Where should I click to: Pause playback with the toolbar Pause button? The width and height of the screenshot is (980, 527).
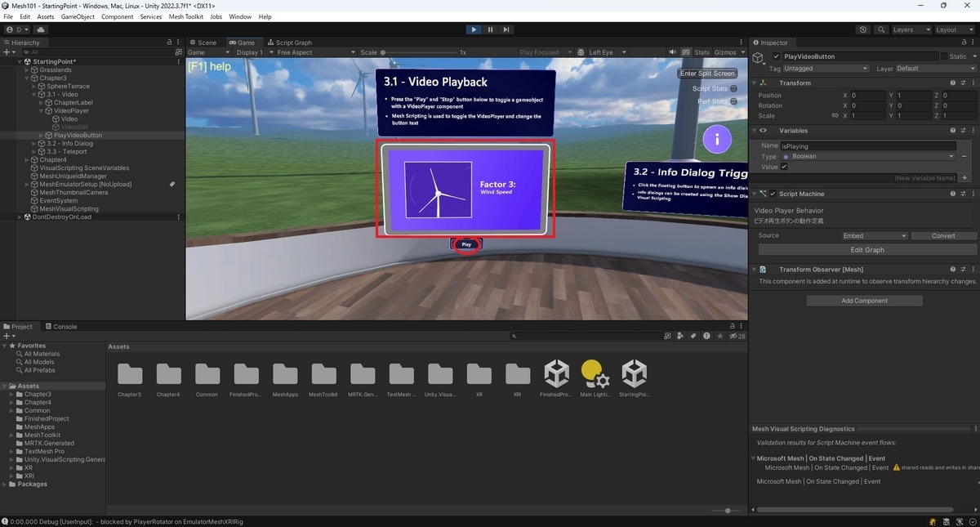point(490,29)
